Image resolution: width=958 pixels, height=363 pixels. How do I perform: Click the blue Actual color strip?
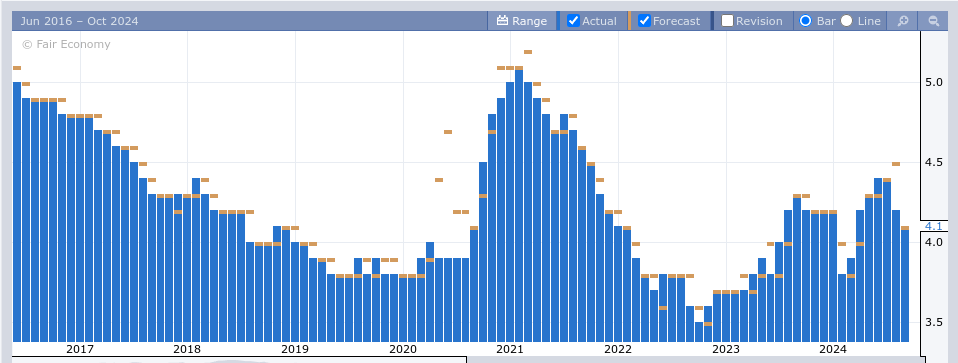tap(558, 21)
